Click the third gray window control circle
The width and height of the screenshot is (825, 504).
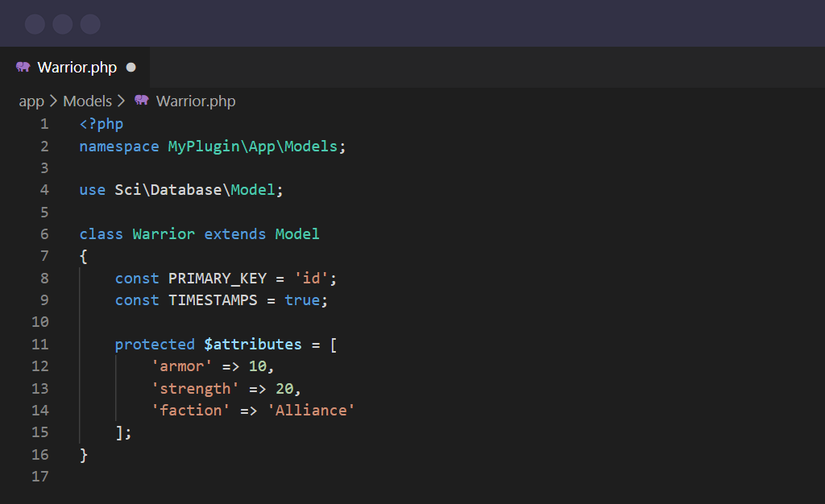click(x=90, y=24)
